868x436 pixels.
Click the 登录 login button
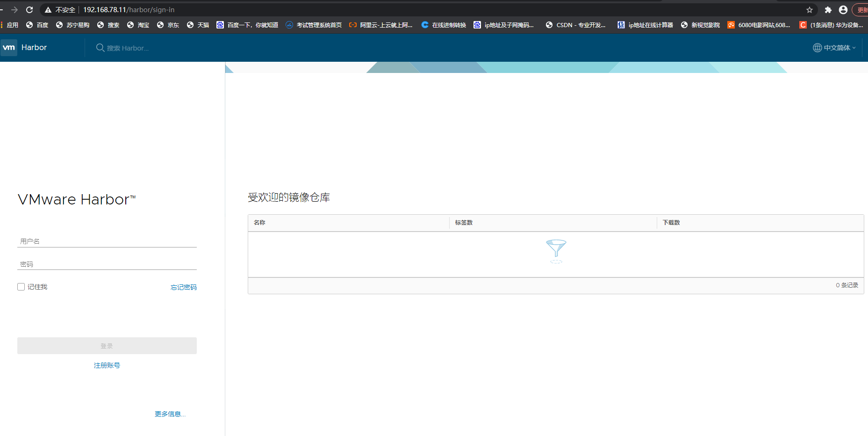(107, 346)
